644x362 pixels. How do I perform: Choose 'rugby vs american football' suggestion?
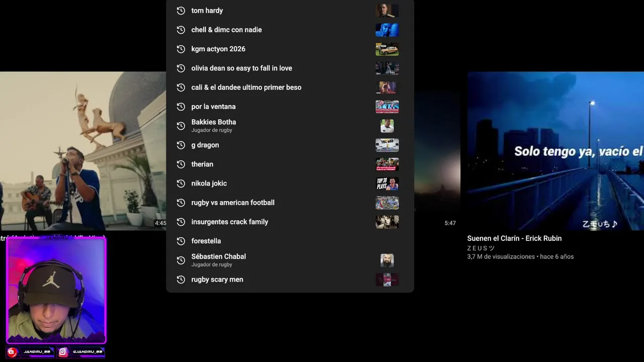click(x=290, y=203)
